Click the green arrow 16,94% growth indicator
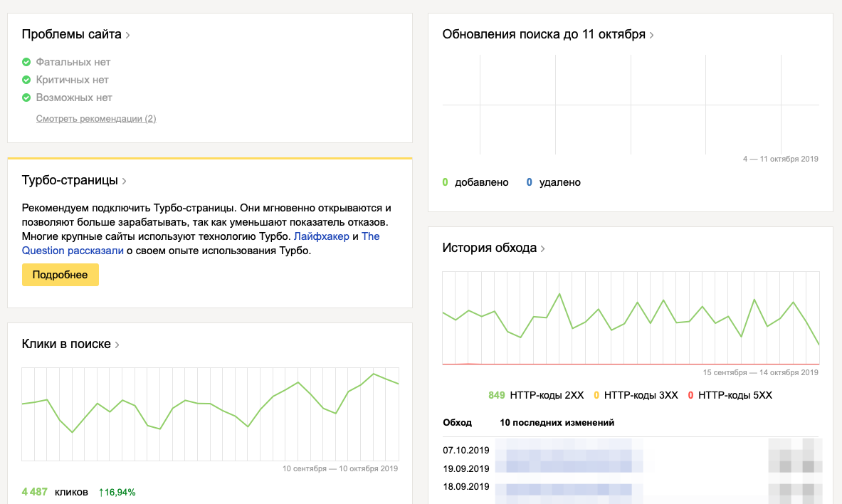The image size is (842, 504). (x=117, y=492)
